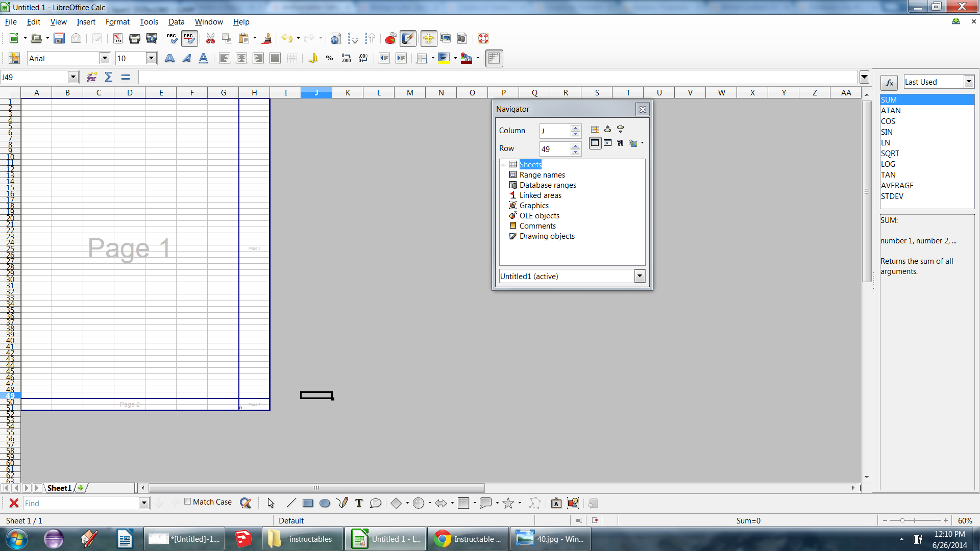This screenshot has height=551, width=980.
Task: Click the Insert Chart icon in toolbar
Action: (x=390, y=38)
